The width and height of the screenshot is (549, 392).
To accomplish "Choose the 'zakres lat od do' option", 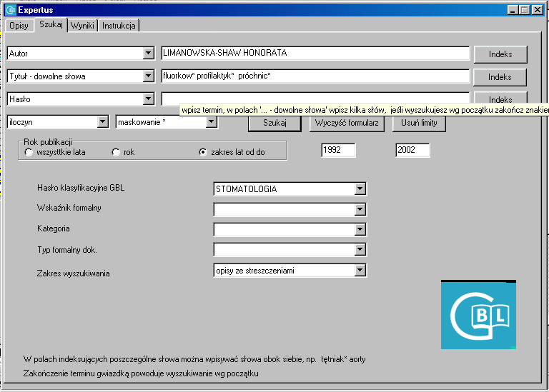I will coord(203,152).
